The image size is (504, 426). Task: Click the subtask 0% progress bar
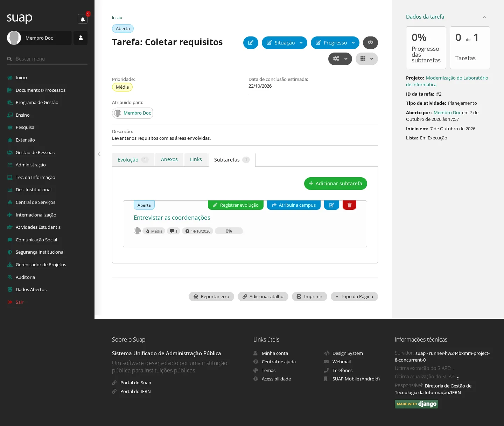(229, 231)
